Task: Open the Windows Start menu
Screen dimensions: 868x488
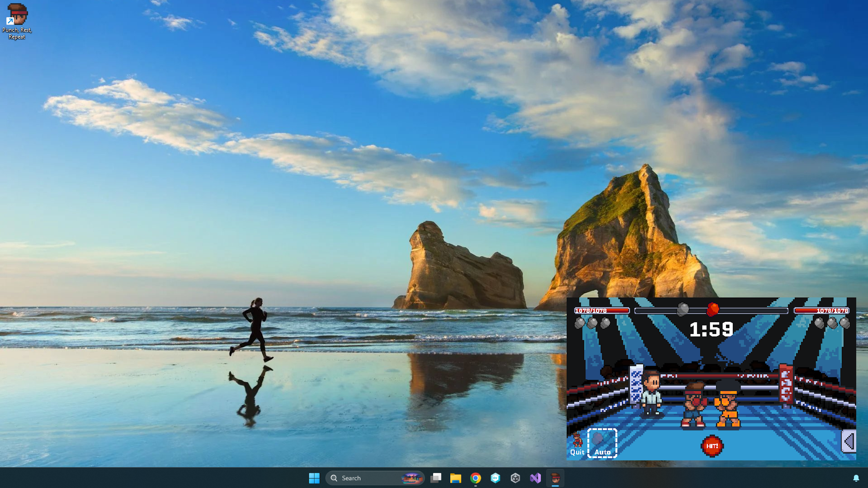Action: (x=314, y=478)
